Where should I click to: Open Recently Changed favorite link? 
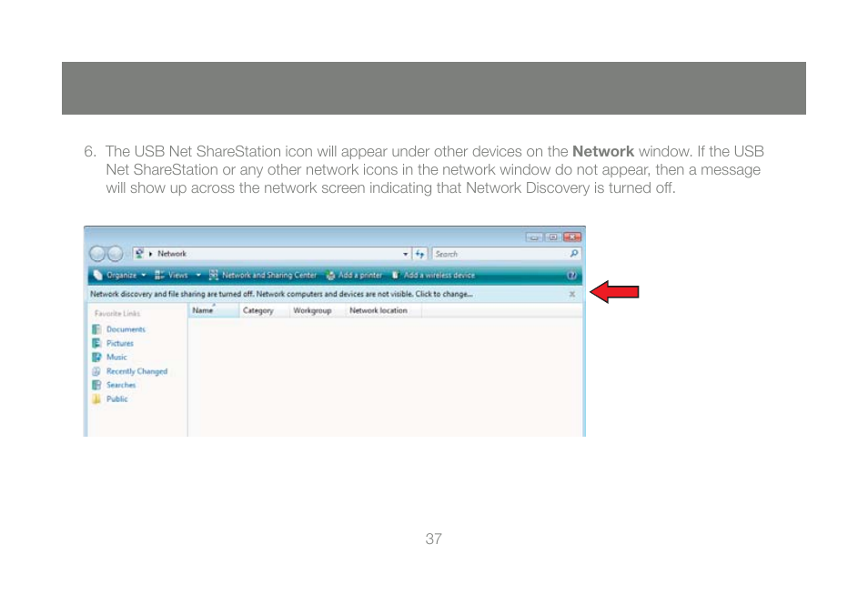pos(136,371)
